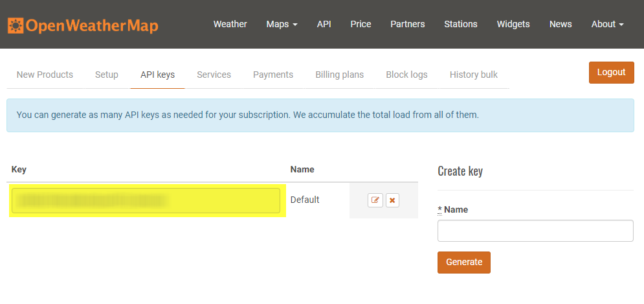Open Weather in top navigation

pyautogui.click(x=230, y=24)
